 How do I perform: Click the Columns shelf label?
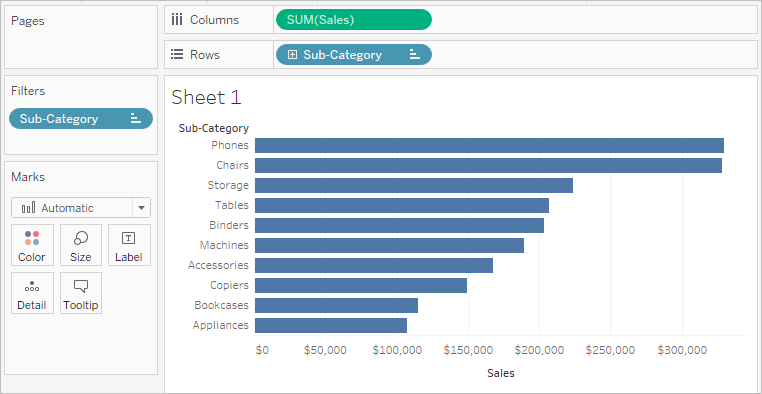click(x=214, y=20)
